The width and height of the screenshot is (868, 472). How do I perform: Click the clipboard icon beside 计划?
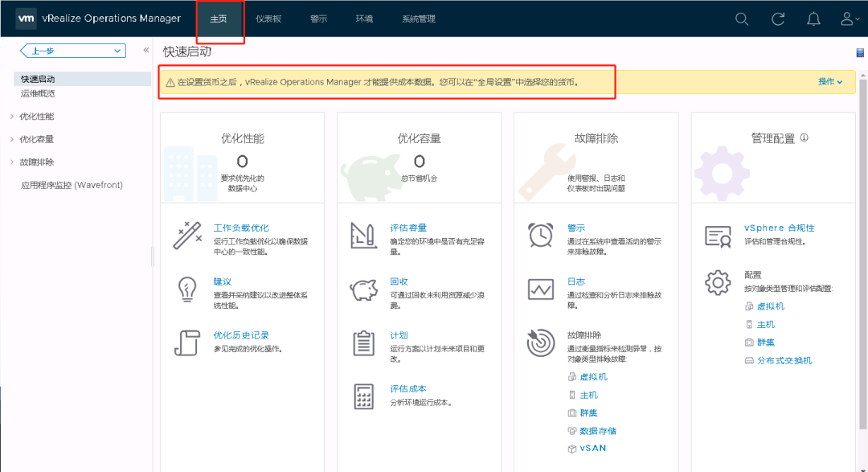pyautogui.click(x=364, y=343)
